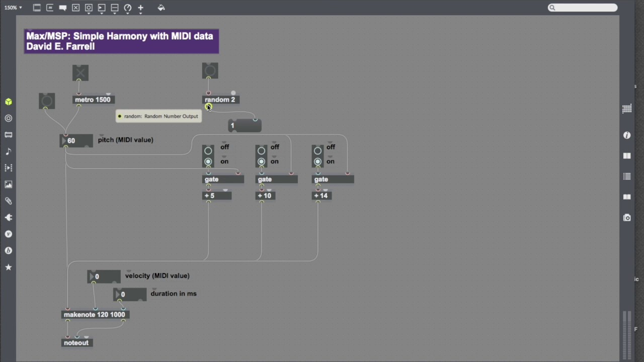Open the inspector 'i' icon
This screenshot has height=362, width=644.
point(627,135)
